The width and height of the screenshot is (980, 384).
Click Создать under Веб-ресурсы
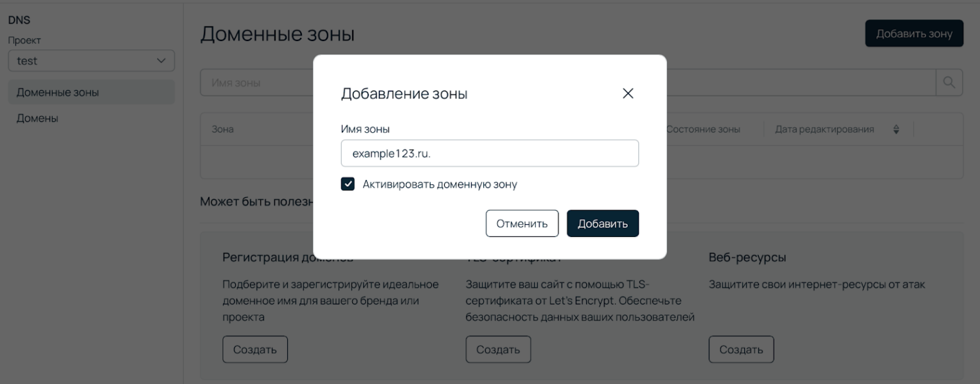point(741,349)
